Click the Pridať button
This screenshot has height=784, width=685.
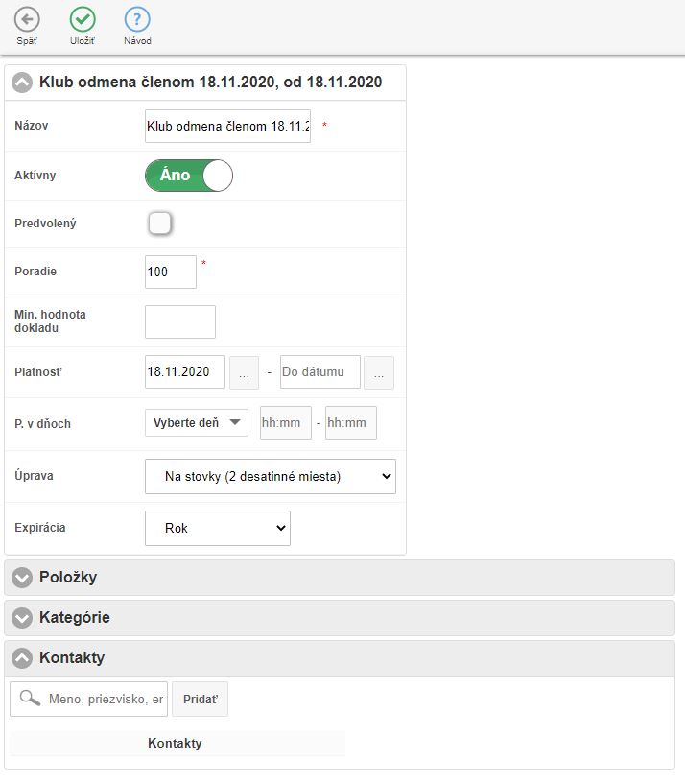[x=200, y=700]
